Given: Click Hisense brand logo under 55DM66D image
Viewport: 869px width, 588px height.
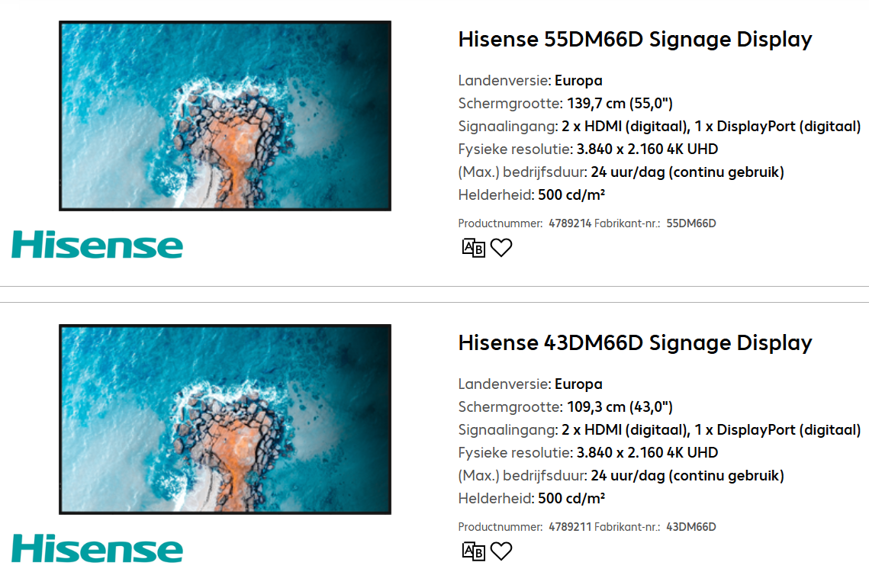Looking at the screenshot, I should tap(97, 246).
